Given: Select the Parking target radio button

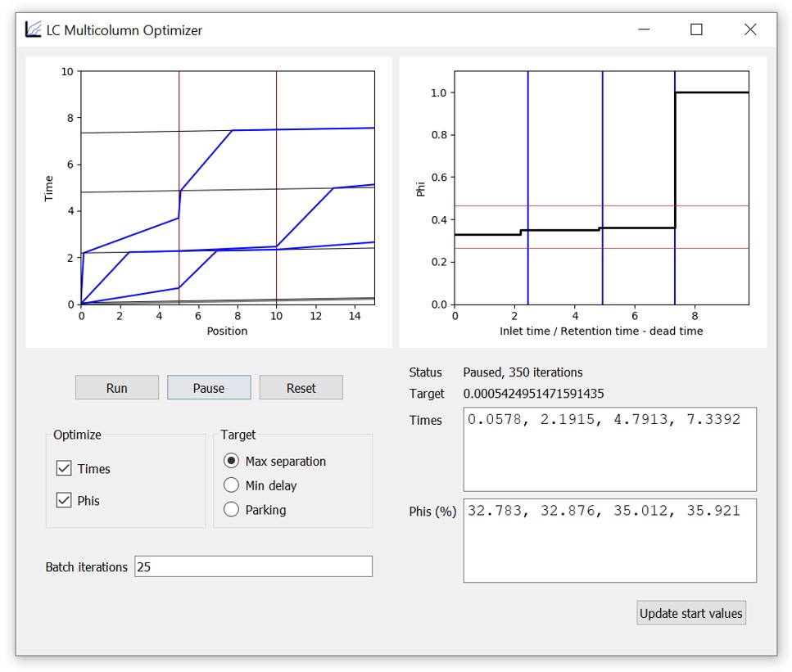Looking at the screenshot, I should tap(232, 510).
